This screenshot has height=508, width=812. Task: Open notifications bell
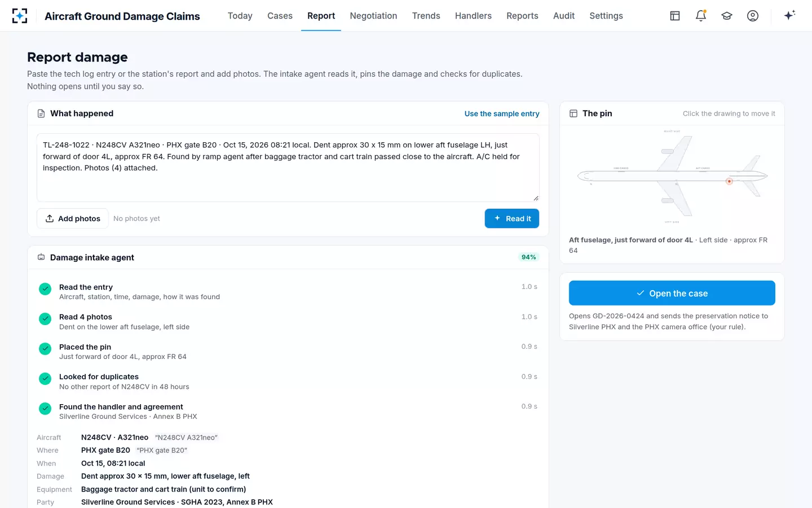(x=701, y=16)
